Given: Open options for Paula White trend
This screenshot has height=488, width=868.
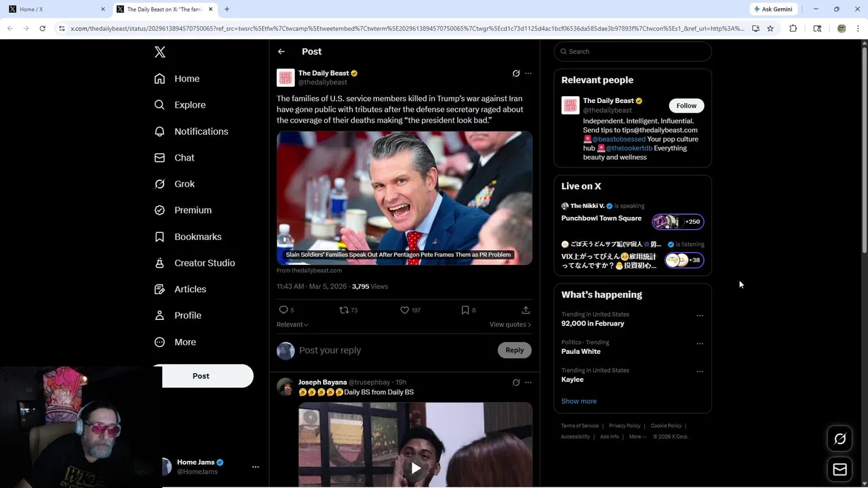Looking at the screenshot, I should (x=700, y=344).
